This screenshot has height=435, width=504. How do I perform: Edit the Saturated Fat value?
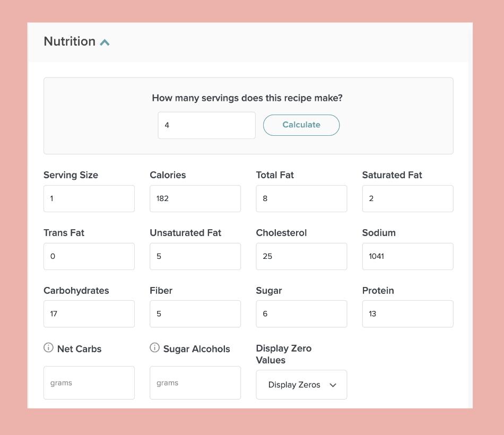point(407,198)
